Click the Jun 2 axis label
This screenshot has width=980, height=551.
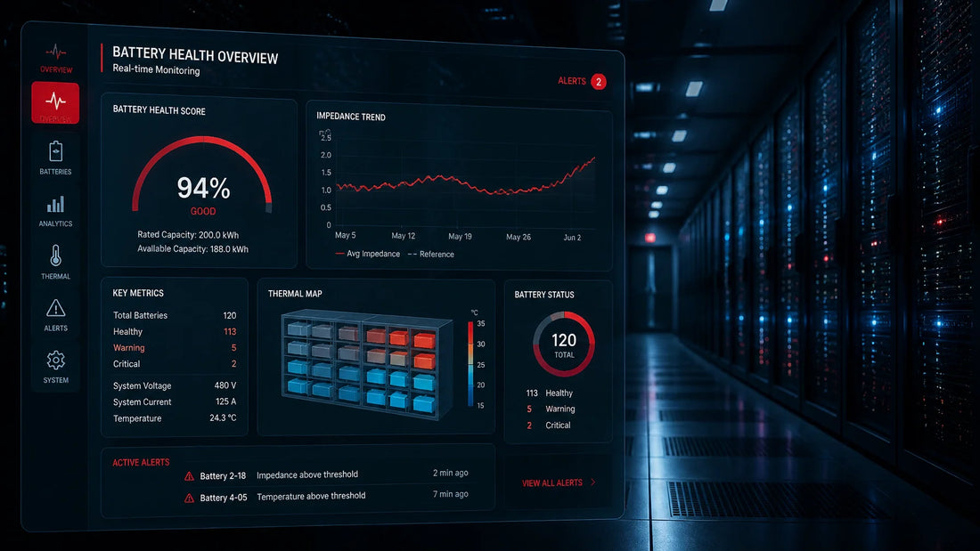[572, 238]
